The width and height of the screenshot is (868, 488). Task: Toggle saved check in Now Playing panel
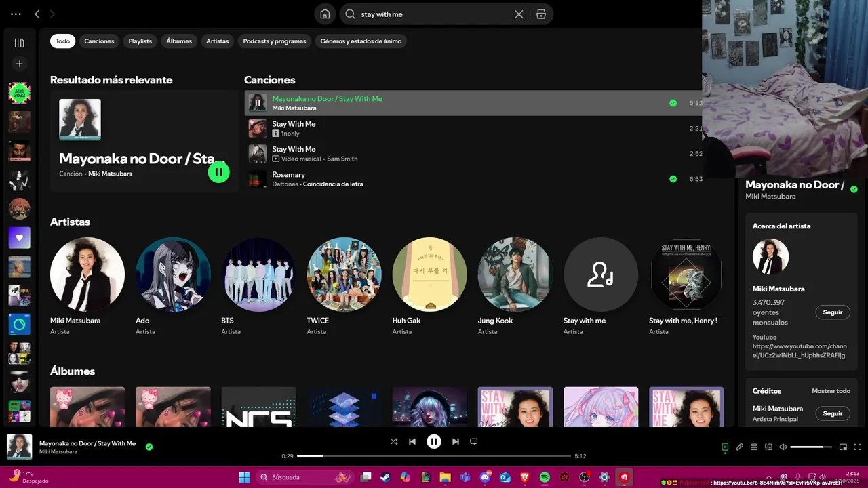[854, 189]
